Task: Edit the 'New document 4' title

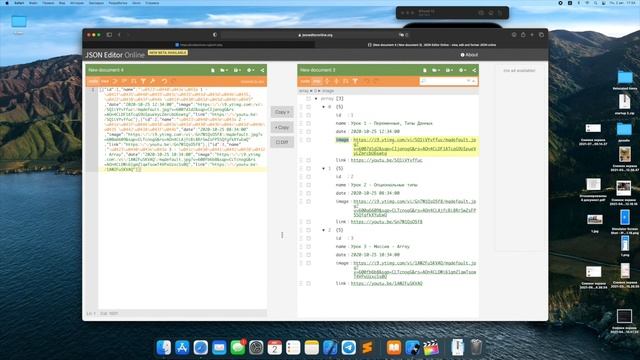Action: point(106,70)
